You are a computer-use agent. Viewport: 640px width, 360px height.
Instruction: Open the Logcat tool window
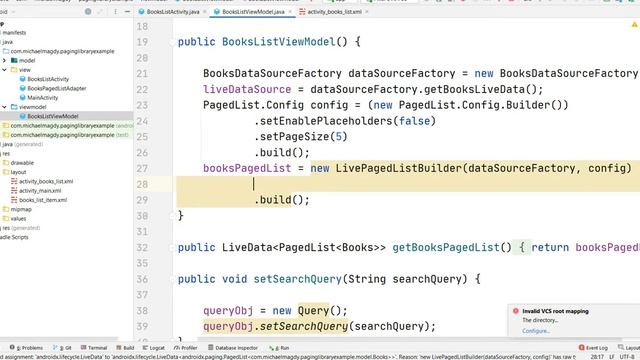(x=153, y=348)
